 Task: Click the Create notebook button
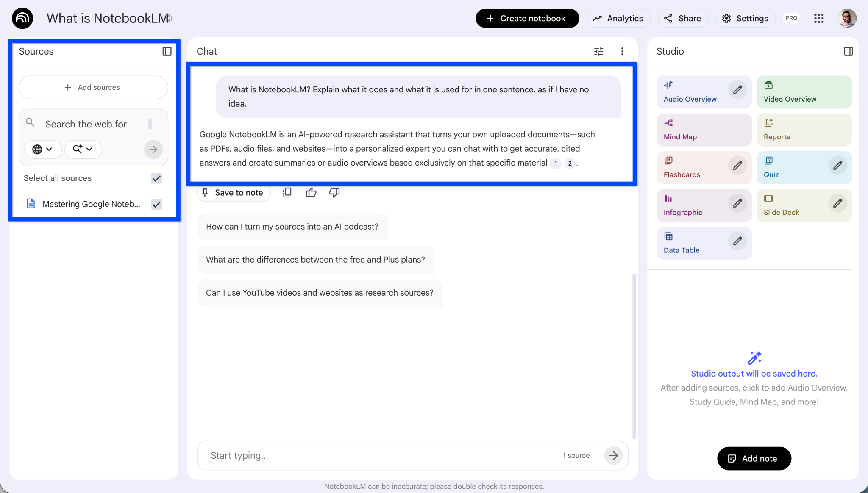tap(527, 18)
